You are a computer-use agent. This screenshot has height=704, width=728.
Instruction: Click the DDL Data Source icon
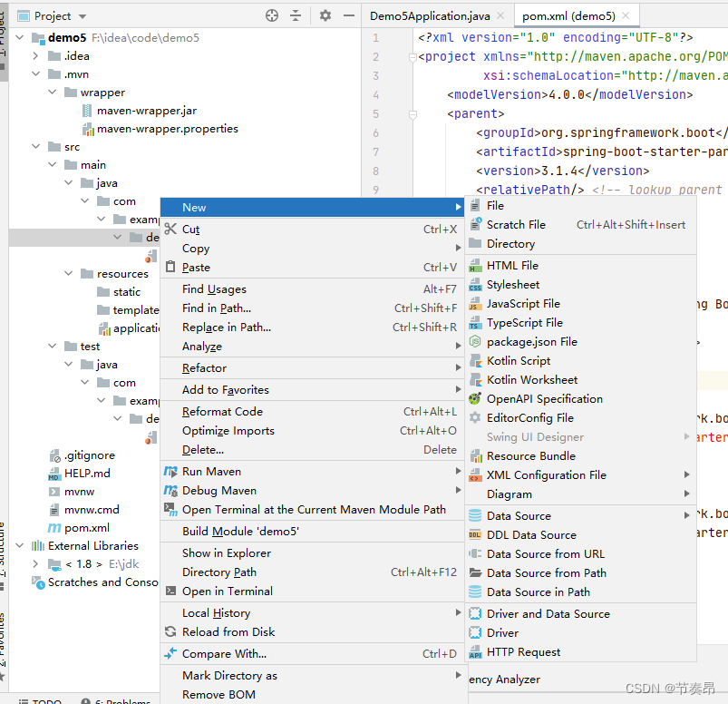[475, 535]
